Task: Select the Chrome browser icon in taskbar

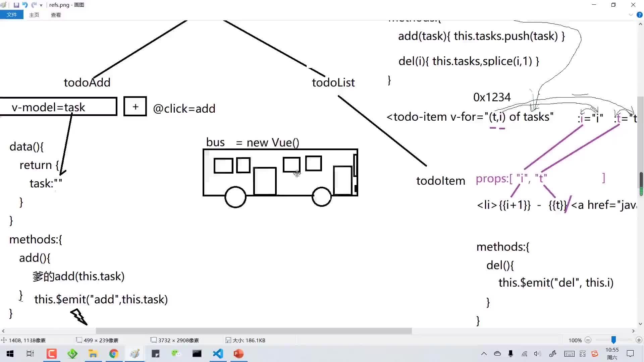Action: point(113,354)
